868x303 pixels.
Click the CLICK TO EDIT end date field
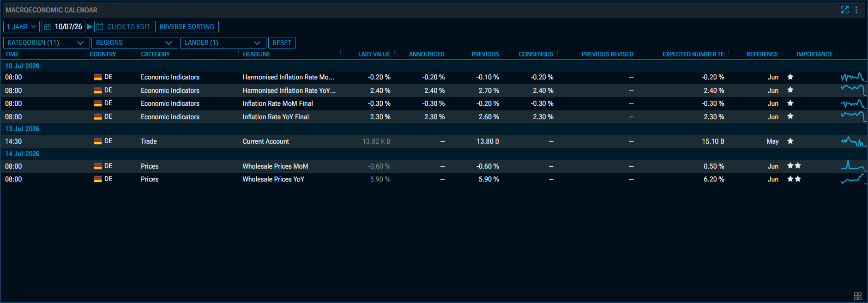click(124, 27)
